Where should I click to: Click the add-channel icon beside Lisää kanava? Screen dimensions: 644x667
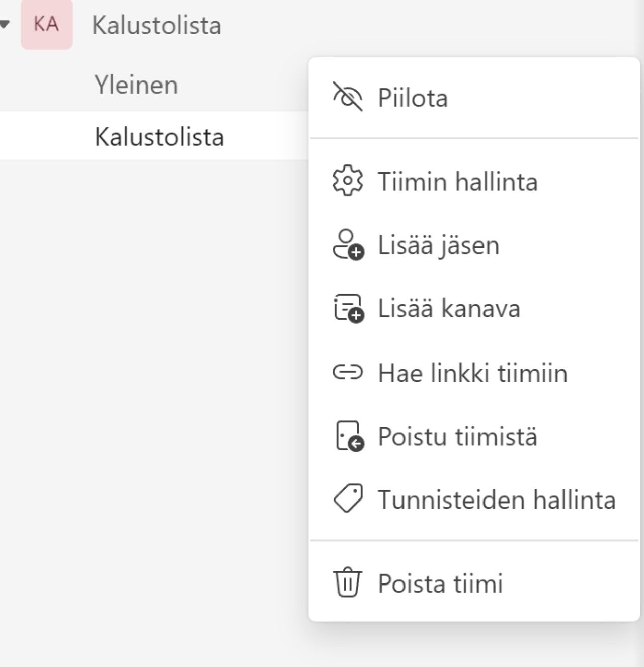pyautogui.click(x=348, y=308)
